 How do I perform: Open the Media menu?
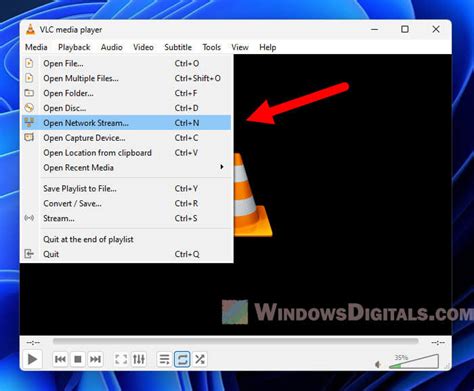[x=36, y=47]
